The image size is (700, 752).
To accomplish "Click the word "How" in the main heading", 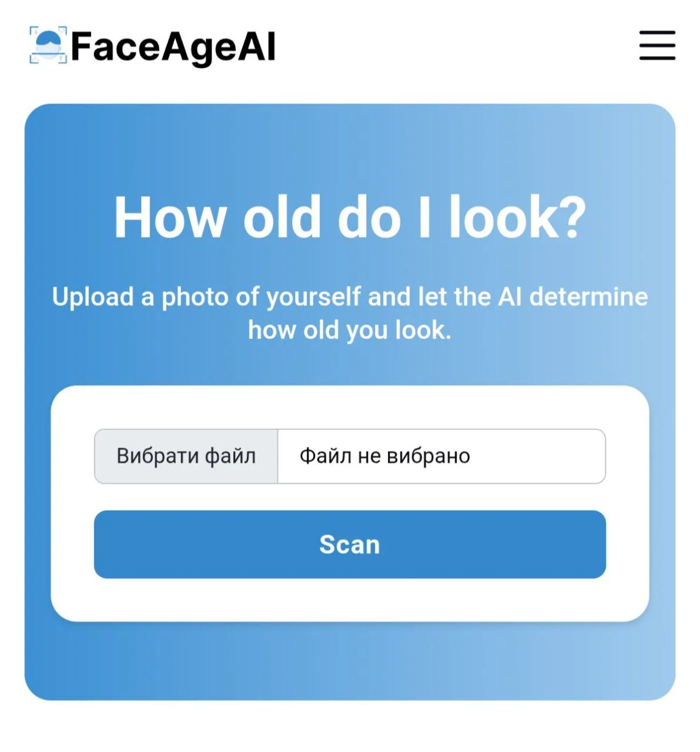I will point(170,217).
